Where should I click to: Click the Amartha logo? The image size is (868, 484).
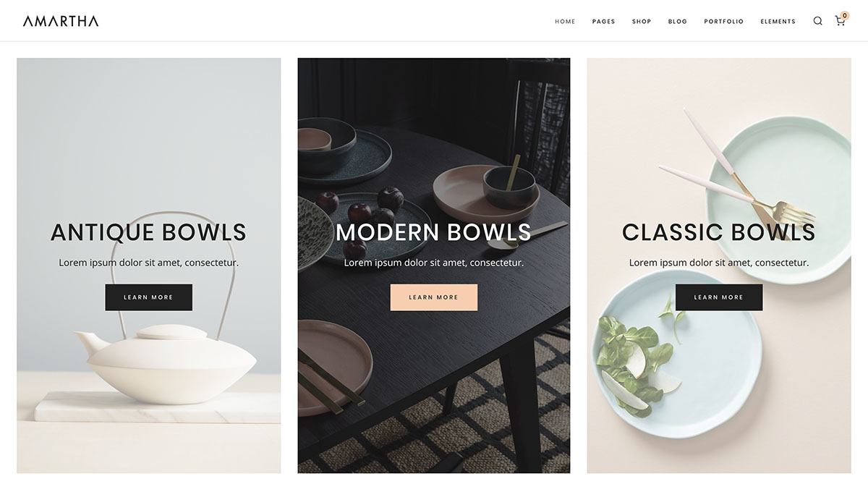61,21
